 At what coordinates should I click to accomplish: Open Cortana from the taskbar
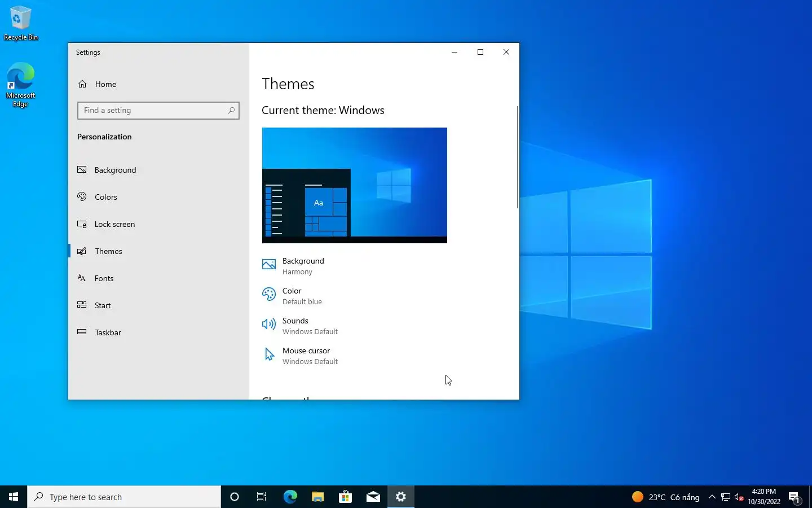[x=235, y=497]
